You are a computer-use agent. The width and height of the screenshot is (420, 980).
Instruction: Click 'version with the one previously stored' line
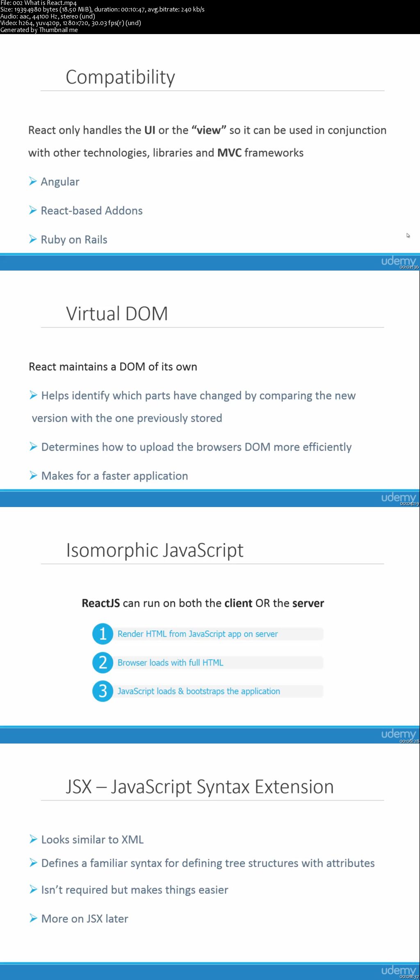click(x=127, y=418)
